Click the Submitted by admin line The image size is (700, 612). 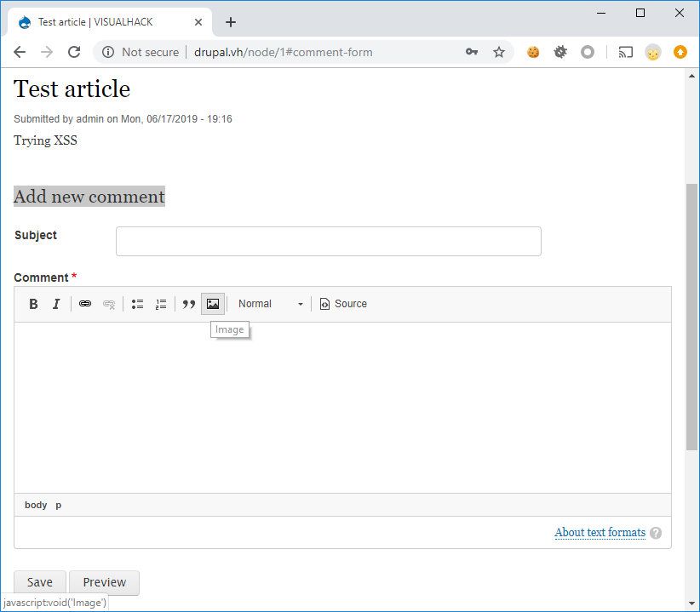(123, 119)
